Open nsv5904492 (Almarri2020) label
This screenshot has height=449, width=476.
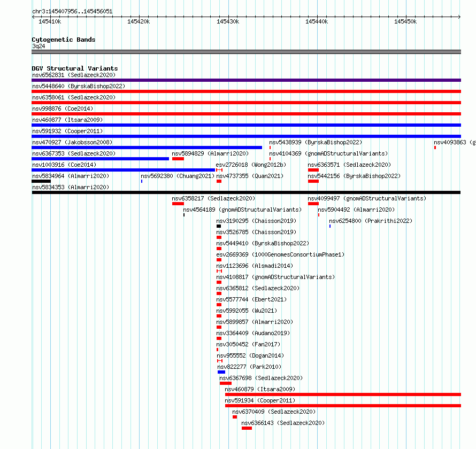tap(356, 210)
